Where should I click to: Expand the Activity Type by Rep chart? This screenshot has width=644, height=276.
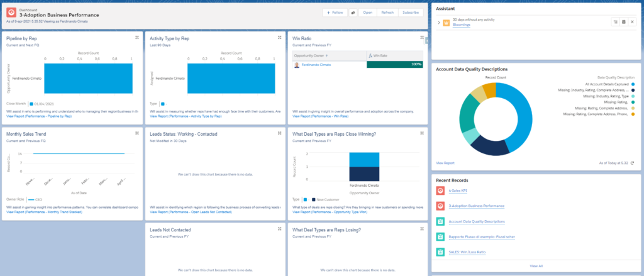tap(279, 37)
